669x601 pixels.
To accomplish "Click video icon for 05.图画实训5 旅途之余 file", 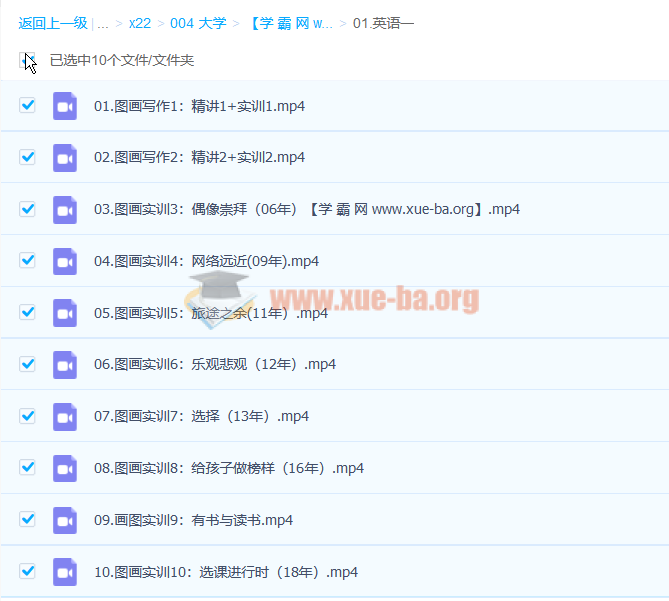I will tap(65, 313).
